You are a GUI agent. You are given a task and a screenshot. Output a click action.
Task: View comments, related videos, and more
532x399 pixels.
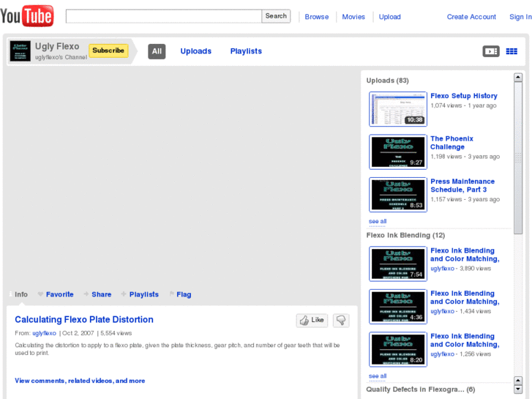pos(80,381)
